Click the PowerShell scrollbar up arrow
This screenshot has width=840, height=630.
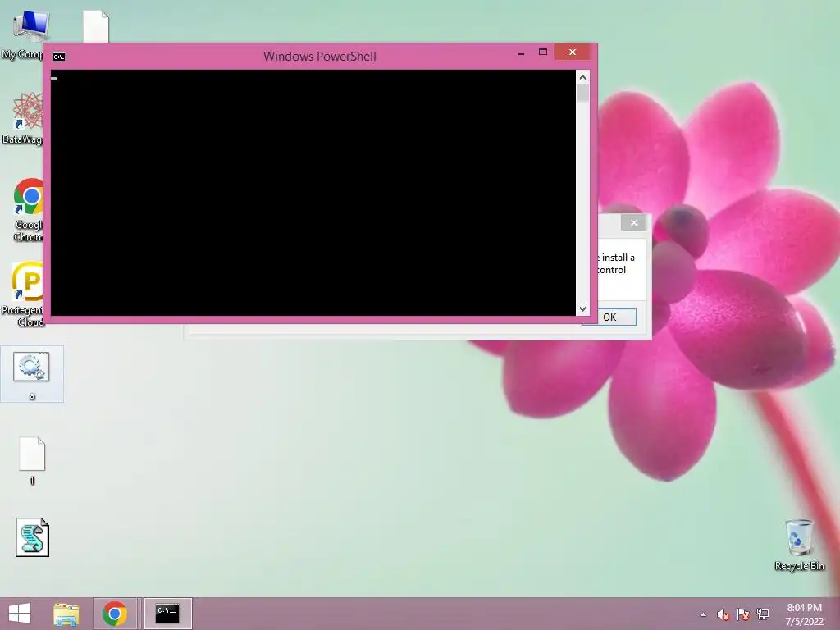[583, 77]
